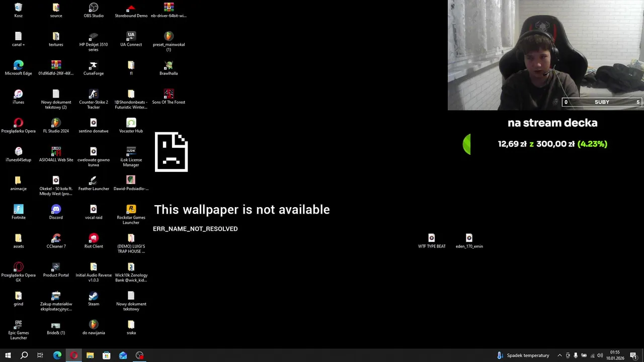644x362 pixels.
Task: Select the Discord desktop shortcut
Action: coord(56,212)
